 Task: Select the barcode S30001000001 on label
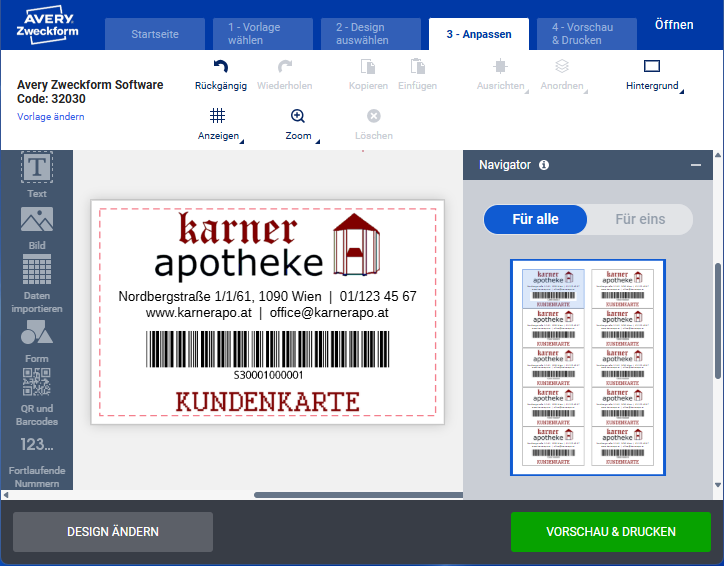click(268, 355)
